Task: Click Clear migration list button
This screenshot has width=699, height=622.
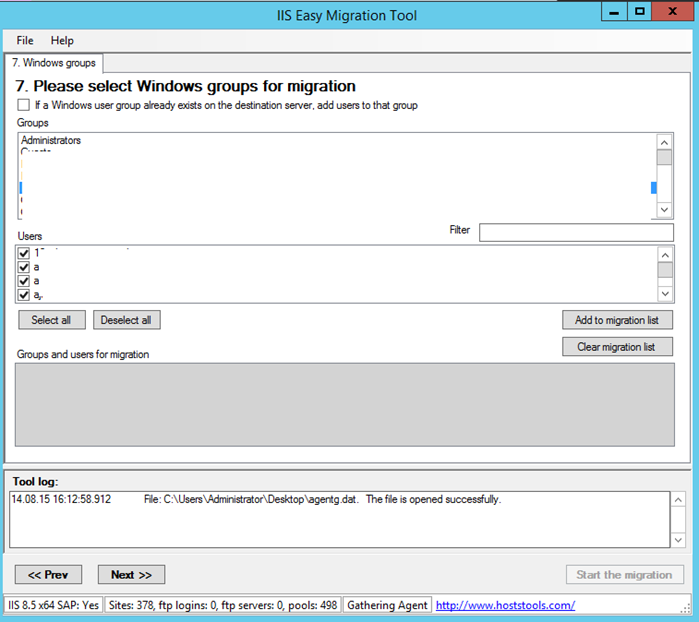Action: pos(617,347)
